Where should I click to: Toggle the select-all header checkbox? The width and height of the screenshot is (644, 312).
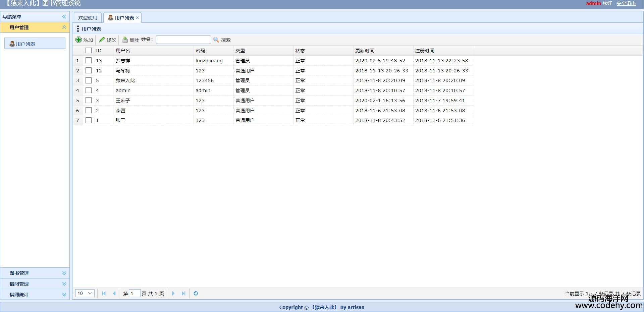click(x=89, y=51)
